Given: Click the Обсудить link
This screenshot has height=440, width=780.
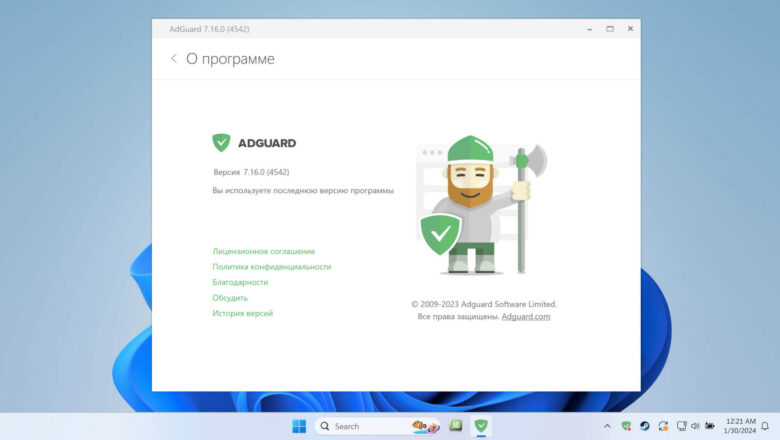Looking at the screenshot, I should (x=230, y=298).
